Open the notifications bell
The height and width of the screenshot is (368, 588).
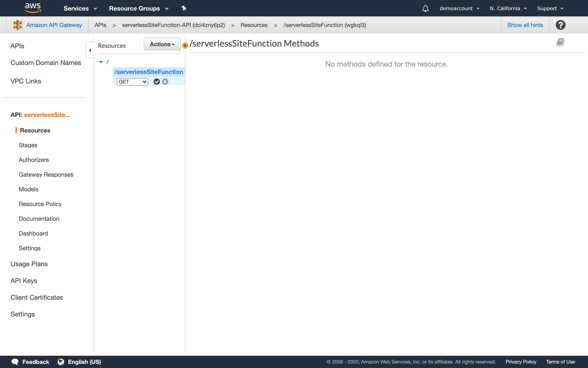[x=425, y=9]
